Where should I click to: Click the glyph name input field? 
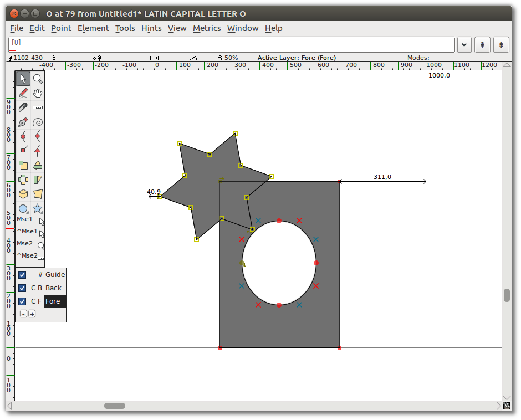click(222, 45)
